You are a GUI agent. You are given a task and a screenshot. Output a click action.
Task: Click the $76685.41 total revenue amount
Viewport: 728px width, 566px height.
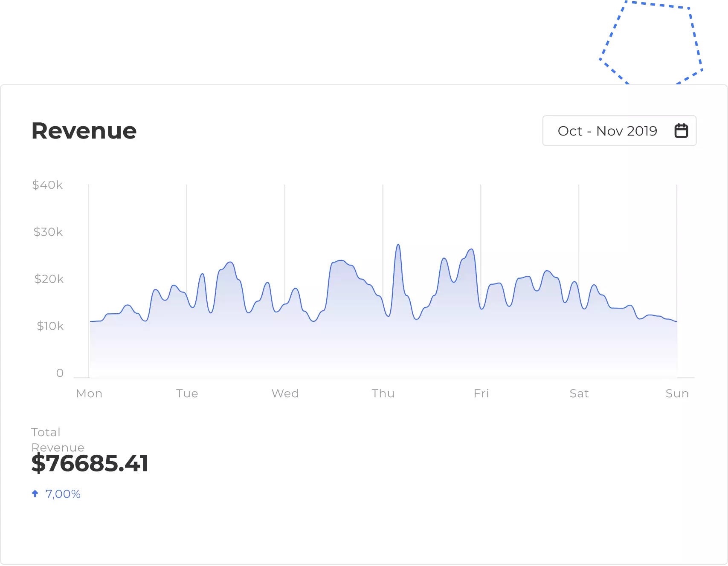(90, 463)
